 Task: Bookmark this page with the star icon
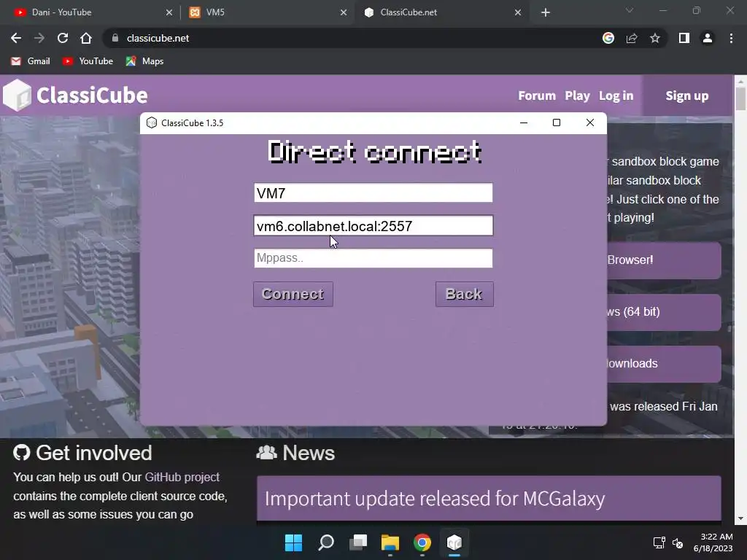655,38
